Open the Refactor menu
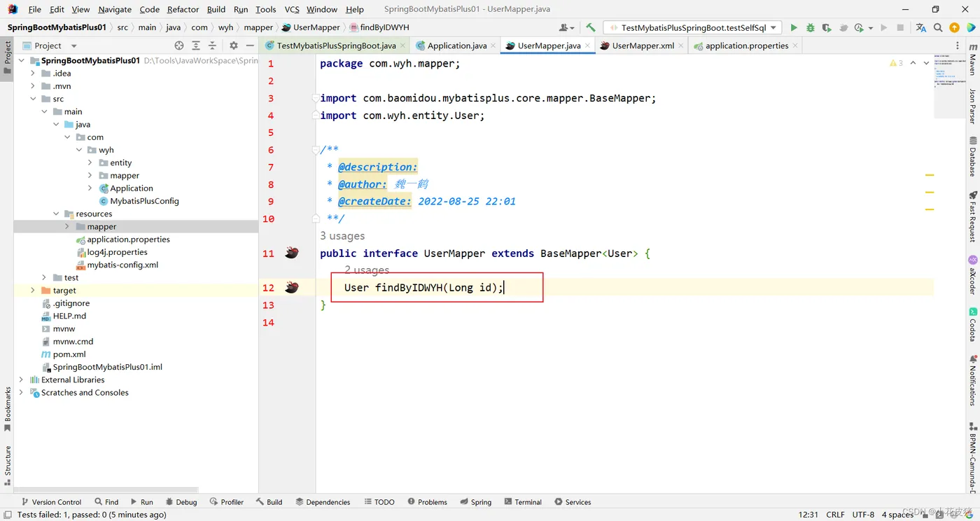Image resolution: width=980 pixels, height=521 pixels. 183,9
